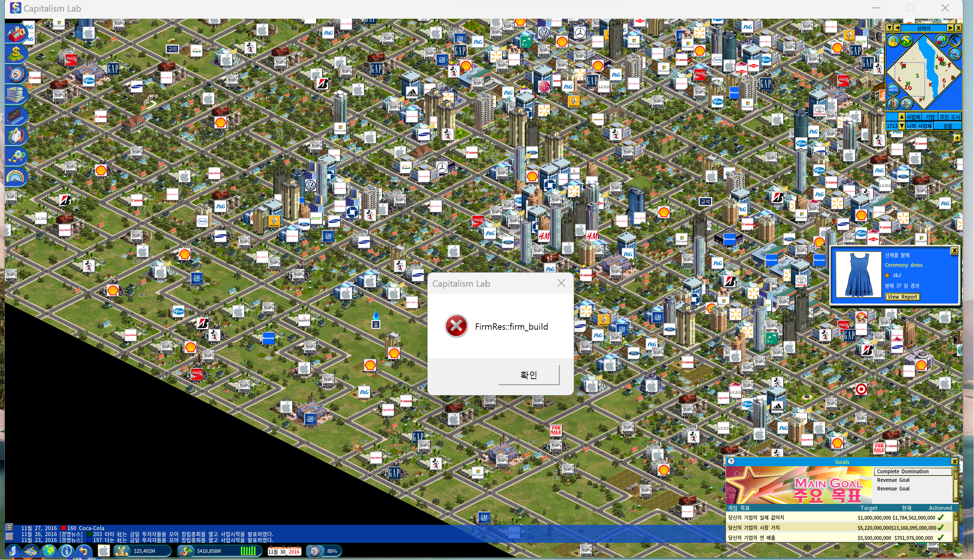Click the Apple company logo in bottom bar
This screenshot has width=974, height=560.
click(104, 551)
